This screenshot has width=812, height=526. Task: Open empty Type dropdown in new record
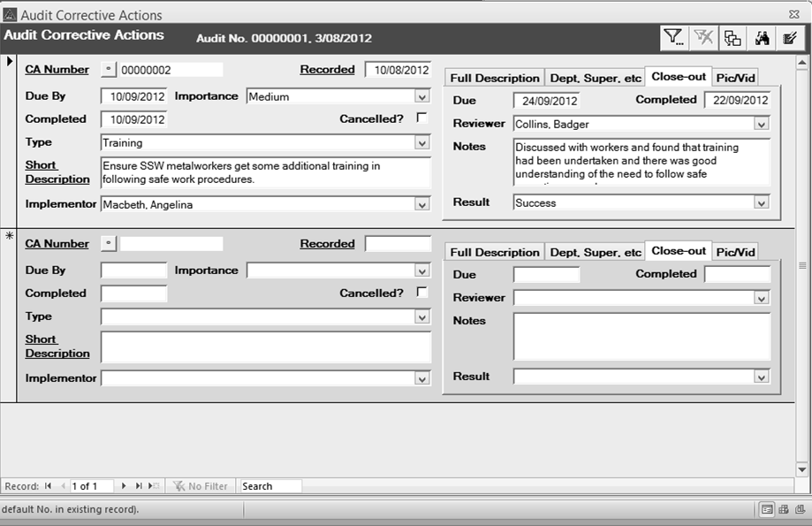(x=422, y=317)
